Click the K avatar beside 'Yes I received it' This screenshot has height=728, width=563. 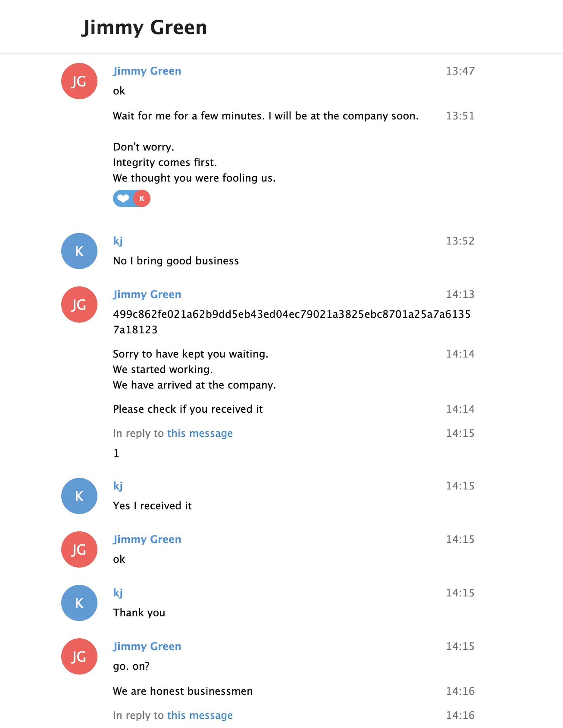pos(79,496)
